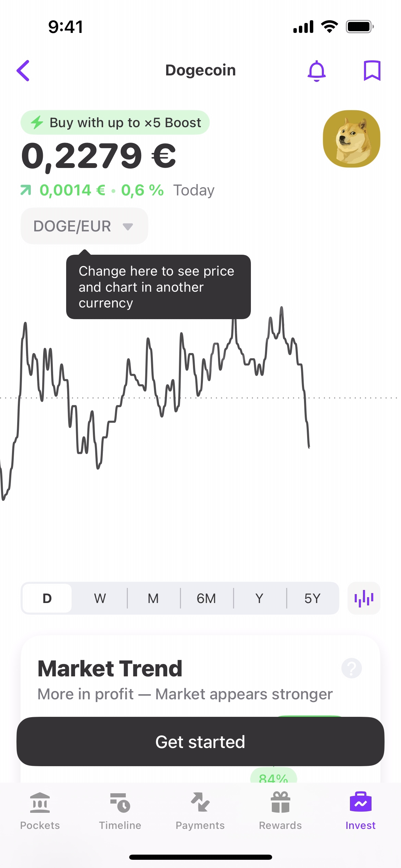The height and width of the screenshot is (868, 401).
Task: Tap the Dogecoin Shiba logo
Action: coord(351,139)
